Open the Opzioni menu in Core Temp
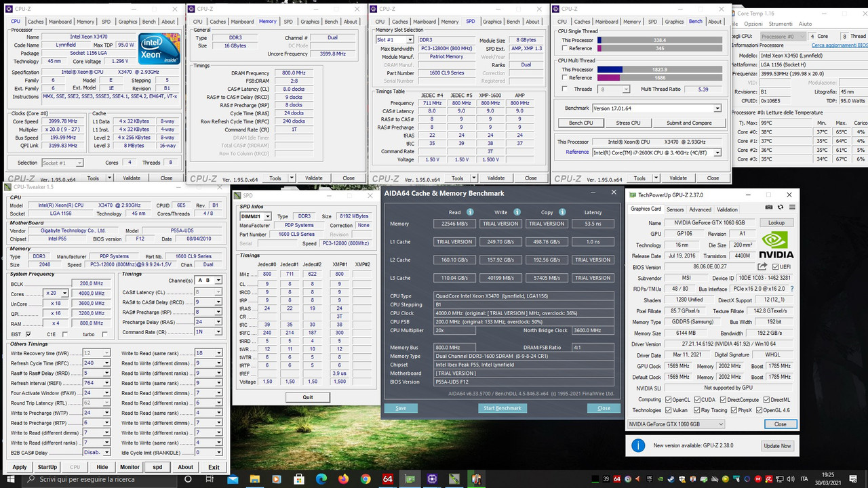 pos(754,24)
